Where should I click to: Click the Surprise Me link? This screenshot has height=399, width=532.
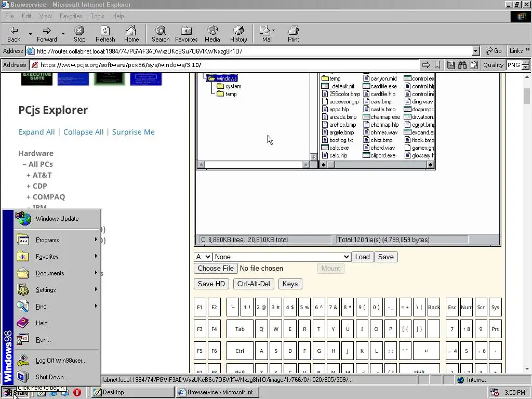pos(134,132)
